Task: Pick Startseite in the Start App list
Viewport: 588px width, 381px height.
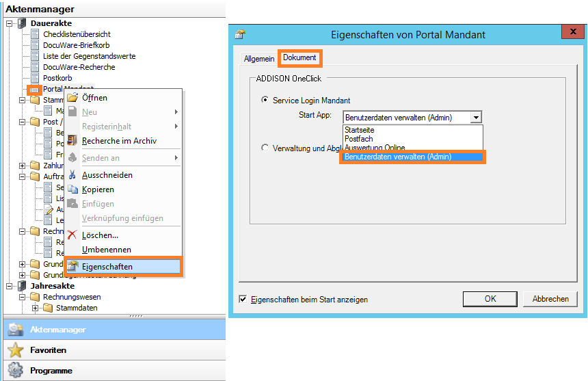Action: click(x=413, y=130)
